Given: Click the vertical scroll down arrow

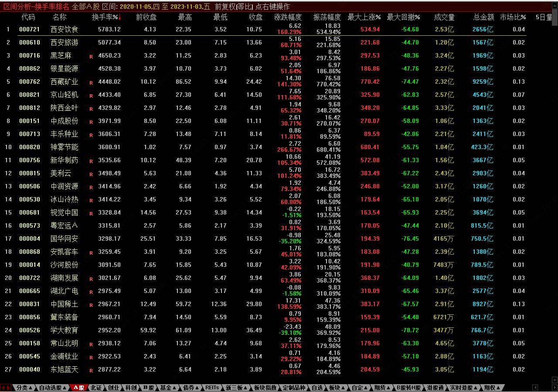Looking at the screenshot, I should 555,380.
